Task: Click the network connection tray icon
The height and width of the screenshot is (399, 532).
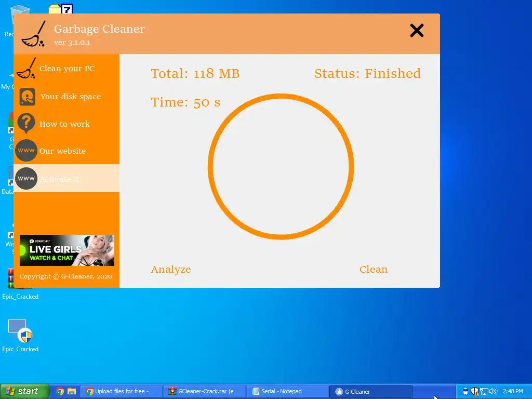Action: [x=484, y=391]
